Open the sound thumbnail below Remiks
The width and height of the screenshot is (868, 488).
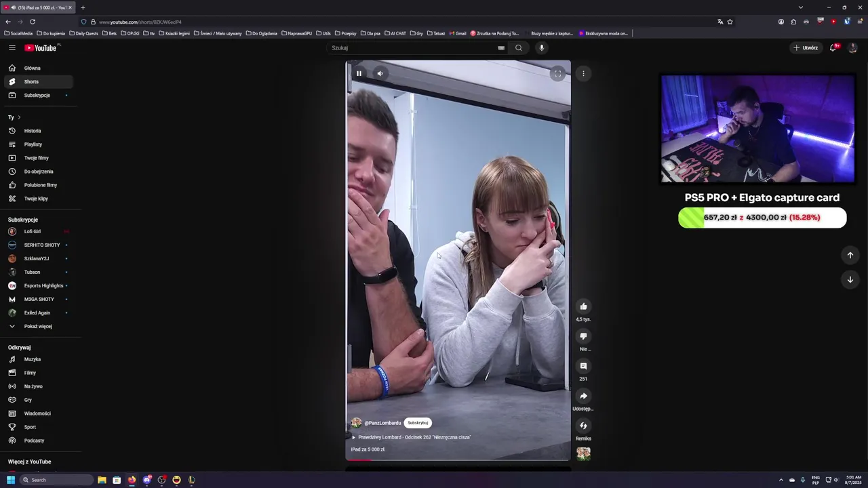[583, 453]
